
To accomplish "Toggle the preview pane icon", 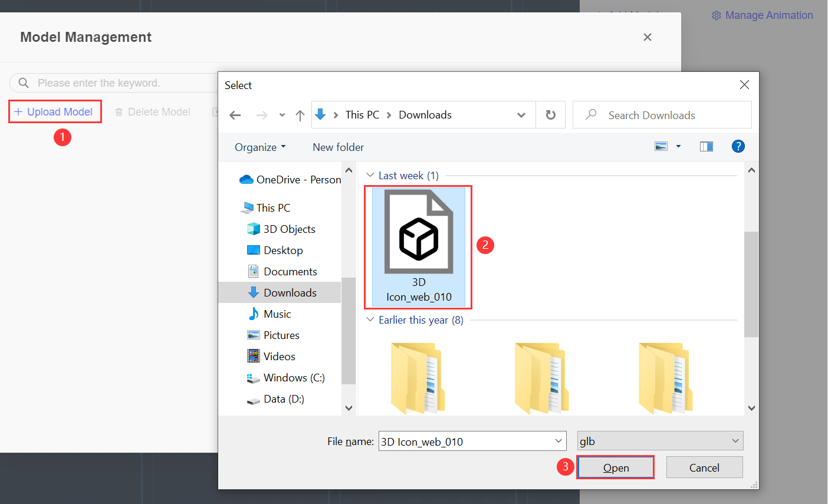I will point(706,146).
